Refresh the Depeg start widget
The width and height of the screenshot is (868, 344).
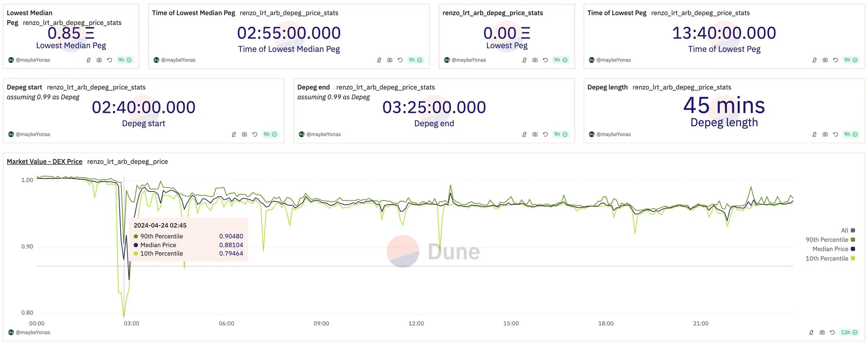pyautogui.click(x=255, y=134)
